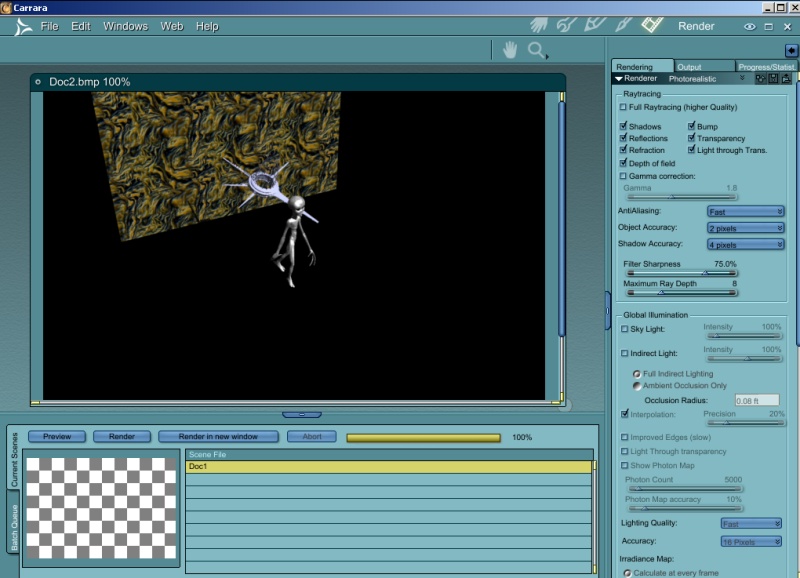Open the Windows menu

point(125,26)
